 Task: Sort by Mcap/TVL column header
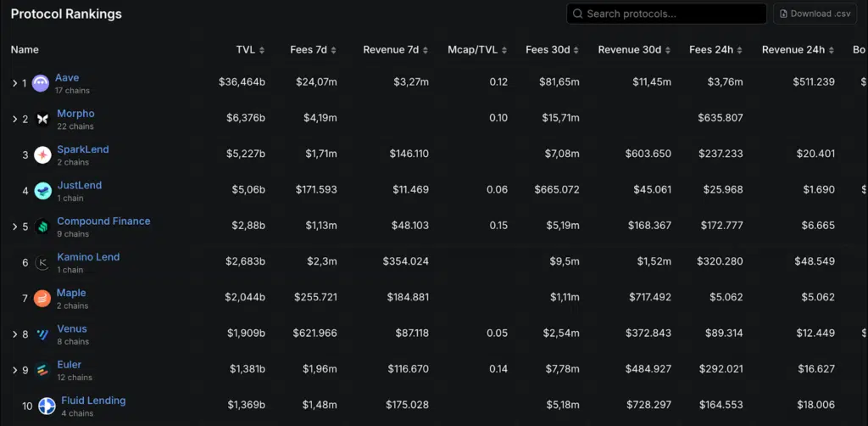click(x=477, y=50)
